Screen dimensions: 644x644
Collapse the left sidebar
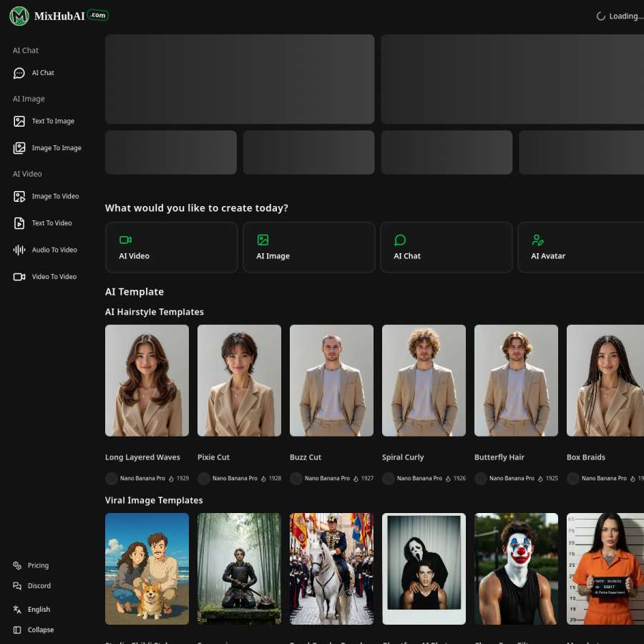[x=34, y=630]
